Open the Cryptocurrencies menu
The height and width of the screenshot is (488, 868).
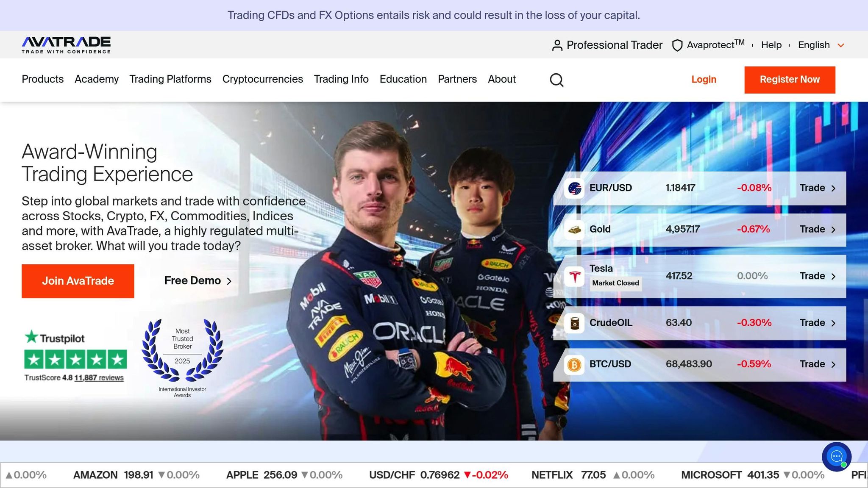(262, 79)
